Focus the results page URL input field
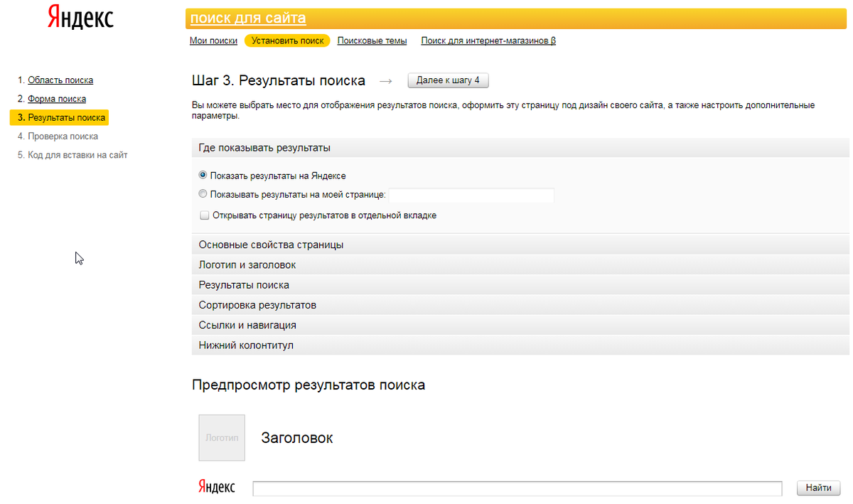Image resolution: width=853 pixels, height=504 pixels. tap(472, 195)
